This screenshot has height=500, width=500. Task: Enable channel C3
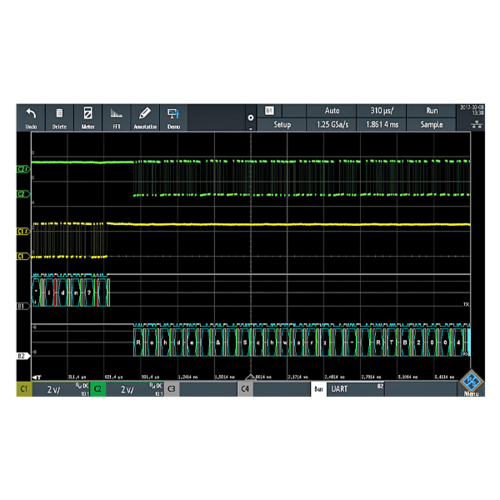click(x=171, y=389)
